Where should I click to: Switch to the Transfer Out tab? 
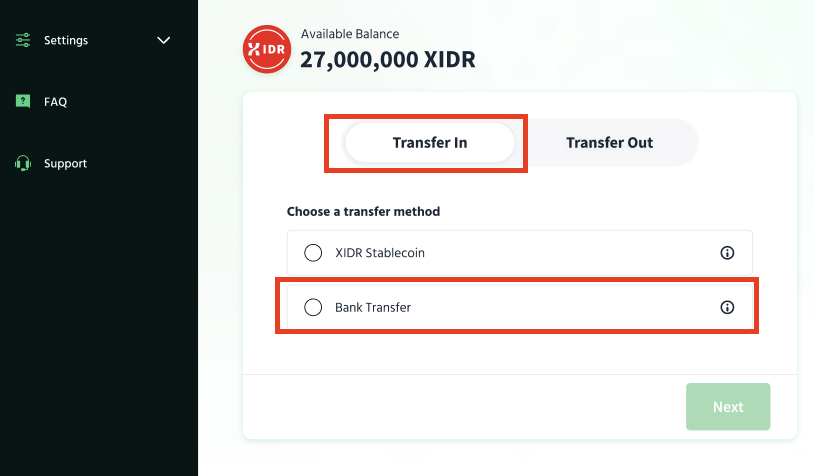609,143
